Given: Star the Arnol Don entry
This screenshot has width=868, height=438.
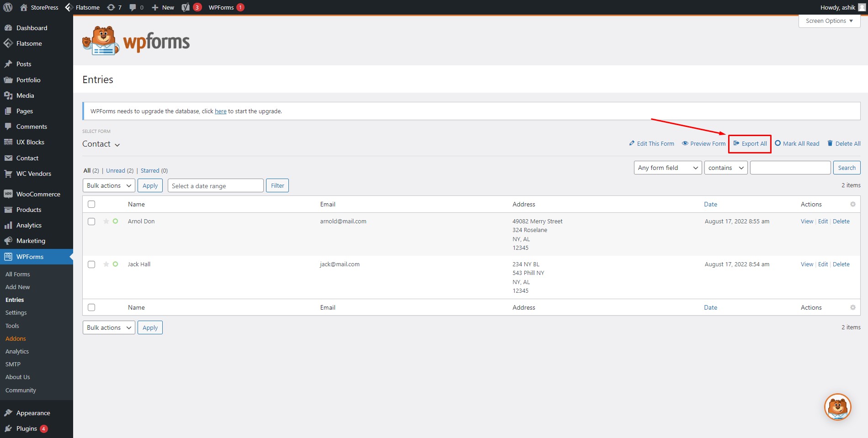Looking at the screenshot, I should (106, 221).
